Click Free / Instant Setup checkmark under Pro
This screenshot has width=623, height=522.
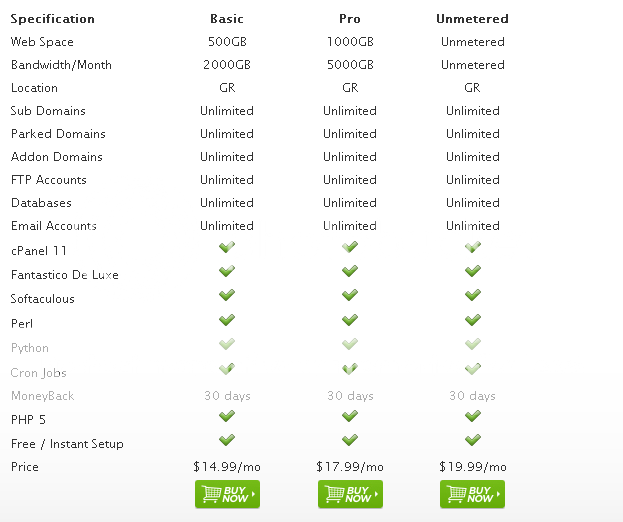[350, 440]
